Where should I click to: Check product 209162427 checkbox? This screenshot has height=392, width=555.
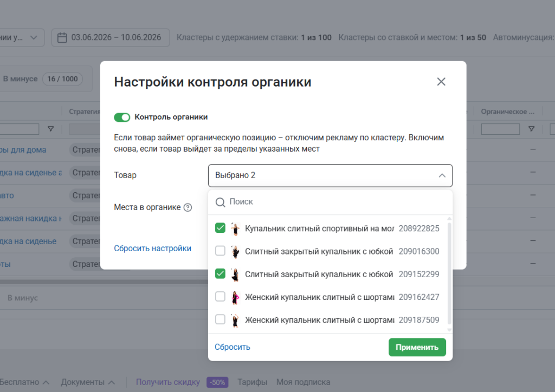(220, 297)
